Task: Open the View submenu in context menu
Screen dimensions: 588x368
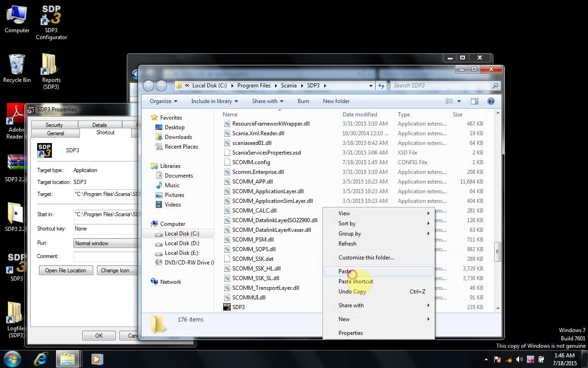Action: tap(379, 213)
